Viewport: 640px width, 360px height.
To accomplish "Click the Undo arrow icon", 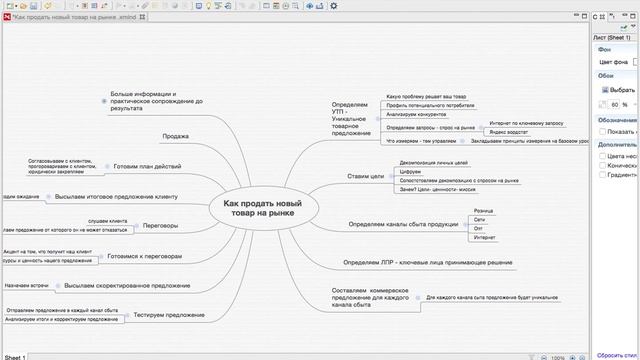I will click(48, 6).
